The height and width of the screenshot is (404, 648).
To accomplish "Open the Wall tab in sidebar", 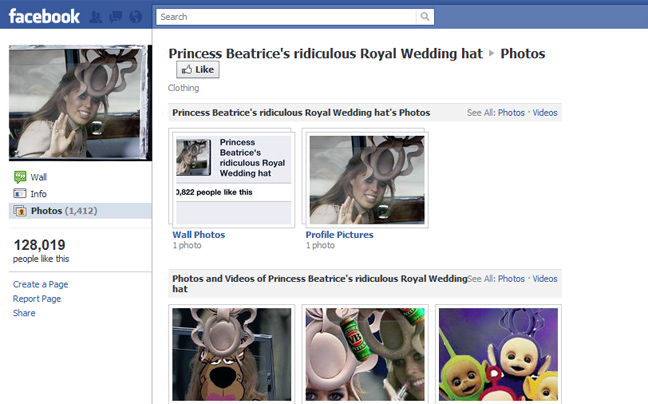I will coord(39,177).
